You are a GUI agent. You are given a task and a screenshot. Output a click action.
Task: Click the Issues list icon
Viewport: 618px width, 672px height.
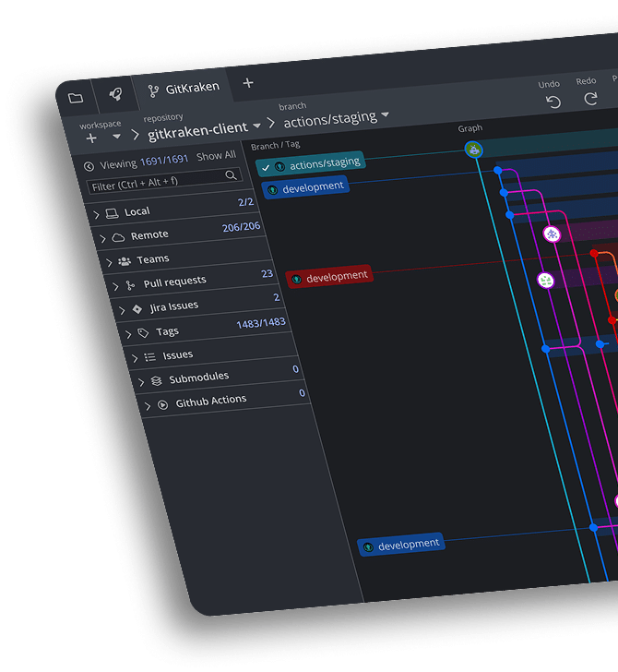coord(150,357)
